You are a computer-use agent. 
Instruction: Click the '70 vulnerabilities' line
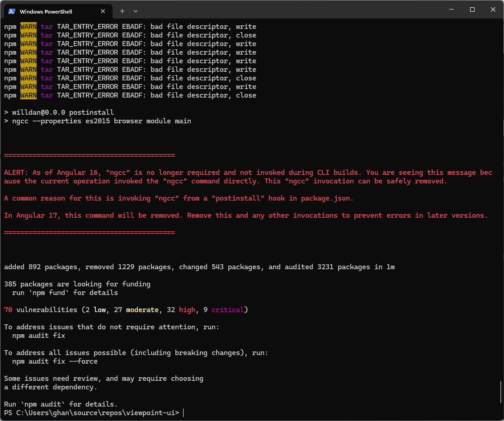click(x=126, y=310)
